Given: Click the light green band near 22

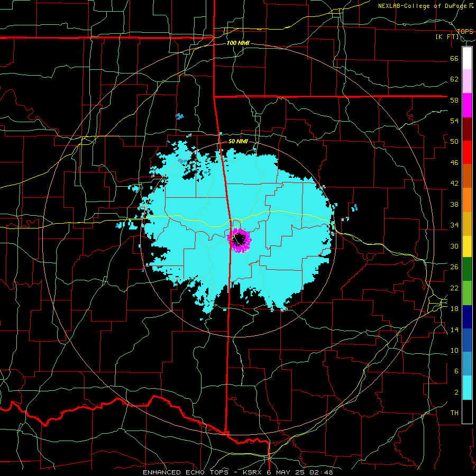Looking at the screenshot, I should pyautogui.click(x=467, y=293).
